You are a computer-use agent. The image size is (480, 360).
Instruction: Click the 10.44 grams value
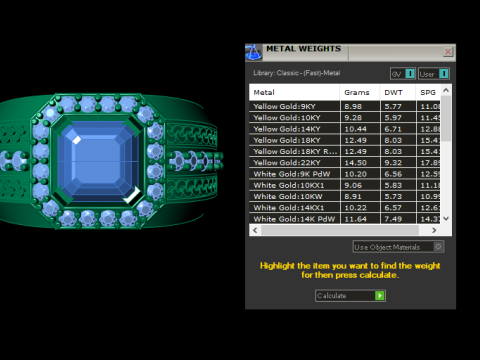355,129
